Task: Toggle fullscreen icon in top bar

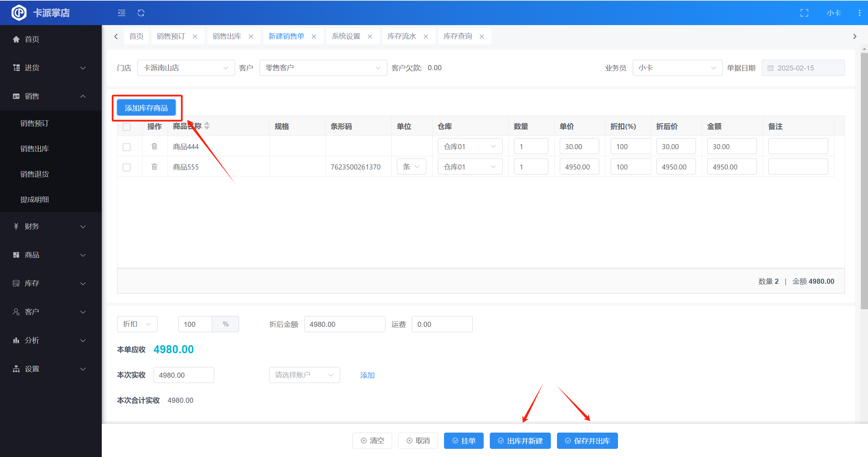Action: [x=804, y=13]
